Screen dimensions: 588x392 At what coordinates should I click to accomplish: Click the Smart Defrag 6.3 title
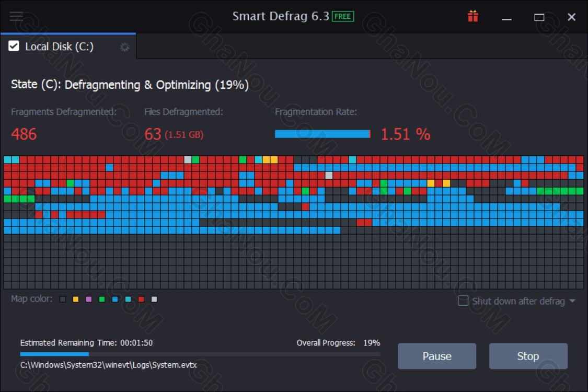point(281,16)
